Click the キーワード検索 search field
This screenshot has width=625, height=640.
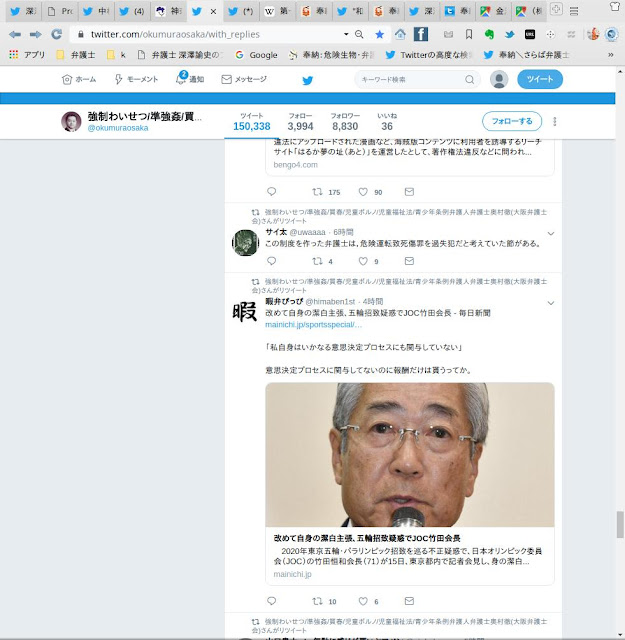[x=417, y=80]
